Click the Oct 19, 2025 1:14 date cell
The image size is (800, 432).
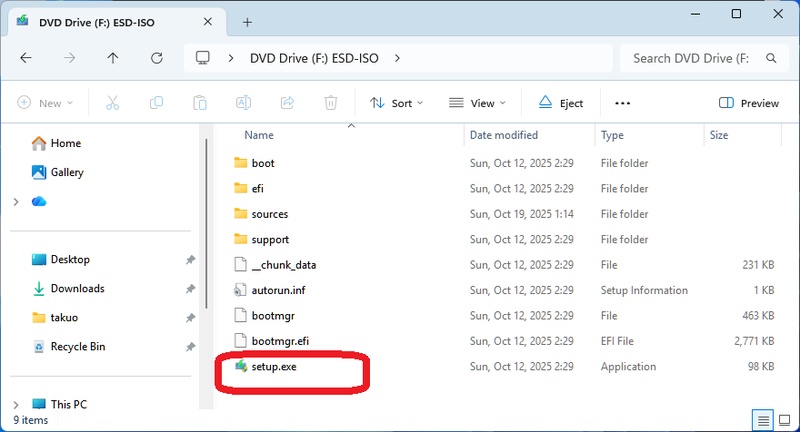[521, 214]
